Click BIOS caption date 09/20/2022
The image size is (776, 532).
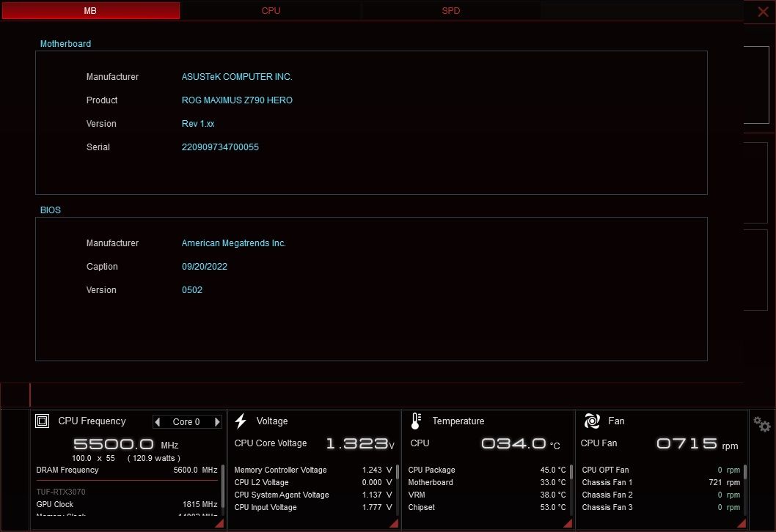(205, 267)
